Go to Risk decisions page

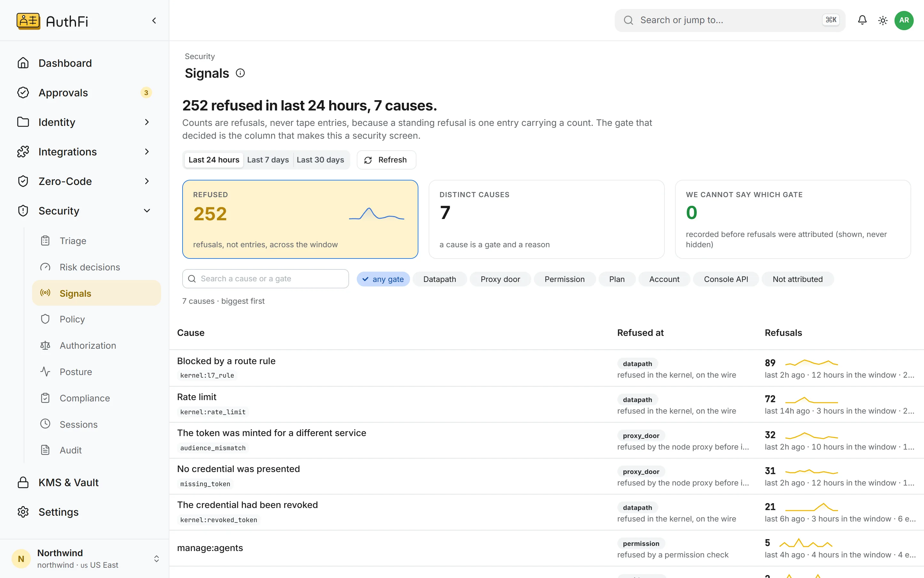96,267
